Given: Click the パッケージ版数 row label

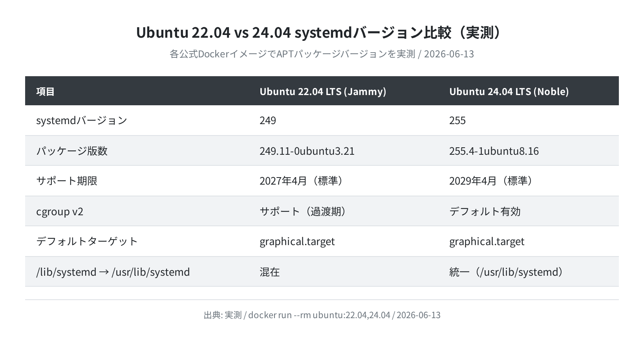Looking at the screenshot, I should (x=72, y=151).
